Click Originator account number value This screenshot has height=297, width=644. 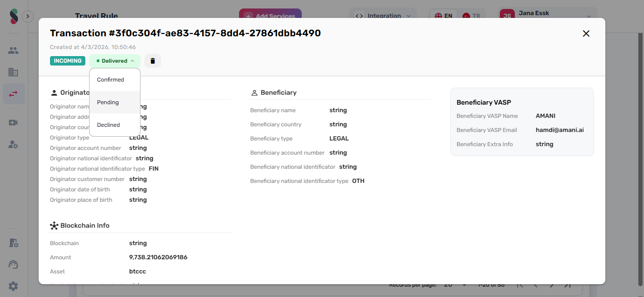click(x=138, y=148)
